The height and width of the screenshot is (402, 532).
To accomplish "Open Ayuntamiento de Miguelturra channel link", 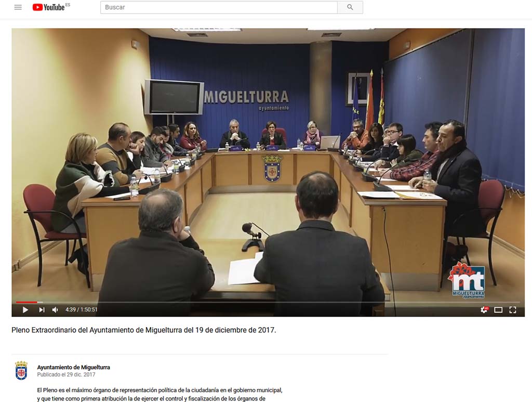I will coord(74,367).
